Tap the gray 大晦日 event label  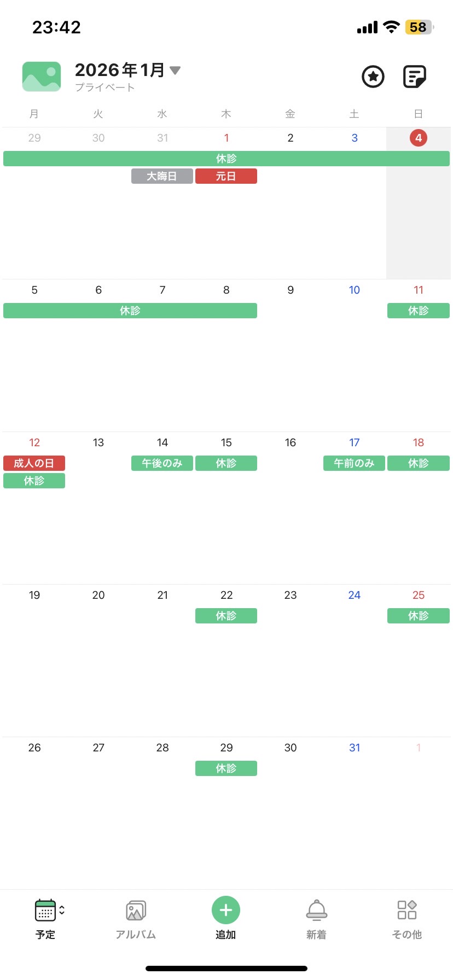pos(162,177)
